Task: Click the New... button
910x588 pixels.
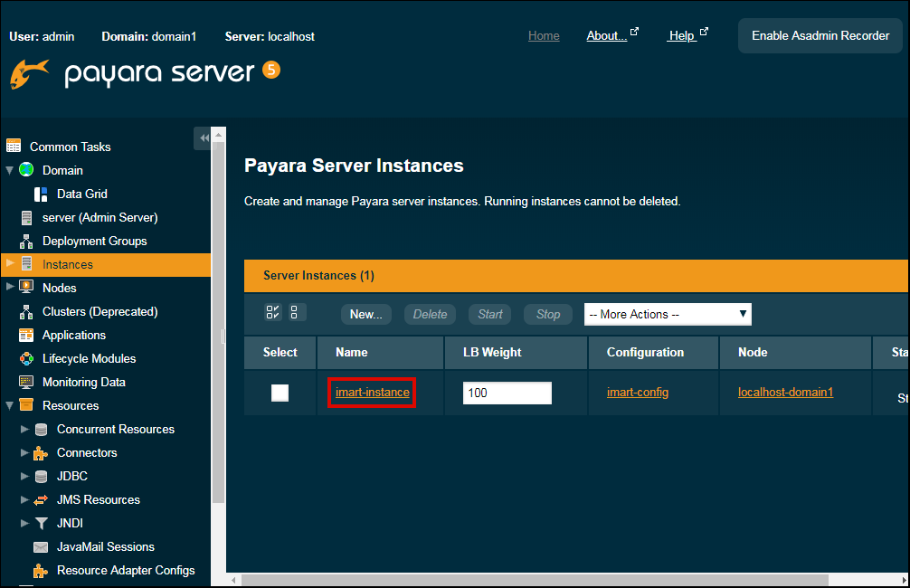Action: (365, 314)
